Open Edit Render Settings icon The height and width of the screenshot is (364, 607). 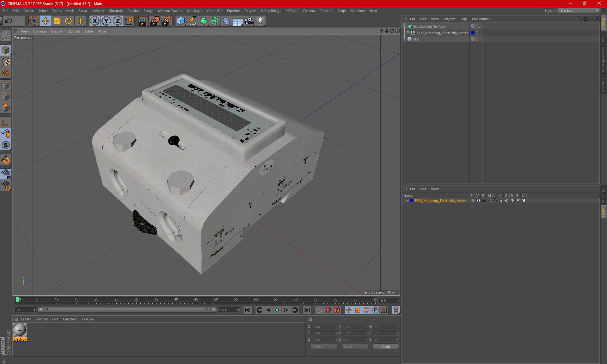(166, 21)
